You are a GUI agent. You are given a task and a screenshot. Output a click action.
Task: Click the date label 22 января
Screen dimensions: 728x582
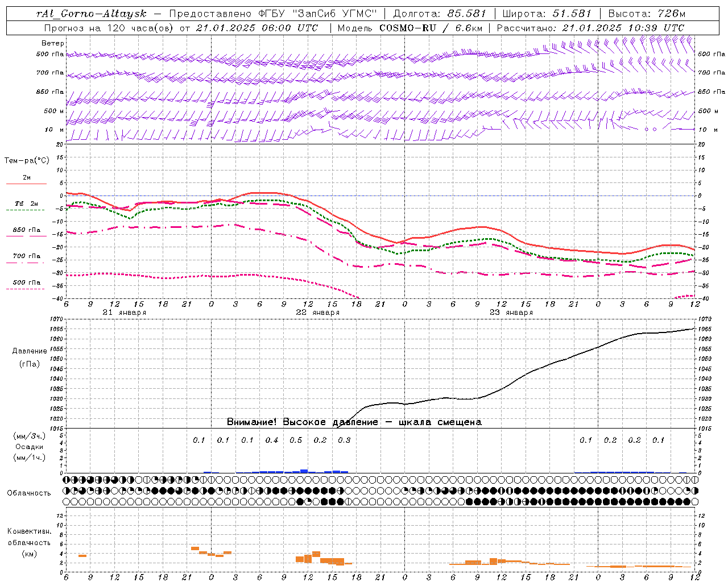317,313
